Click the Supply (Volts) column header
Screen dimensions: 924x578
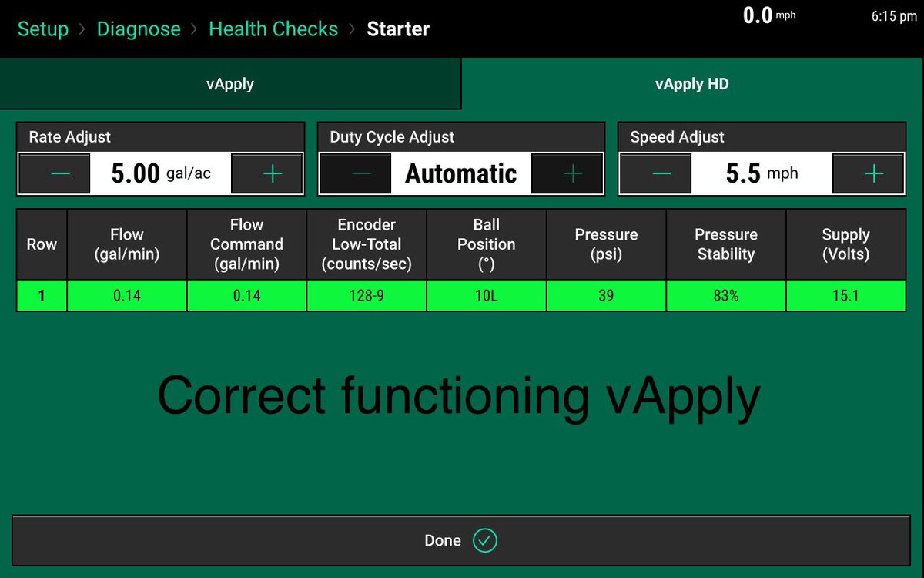[x=845, y=244]
